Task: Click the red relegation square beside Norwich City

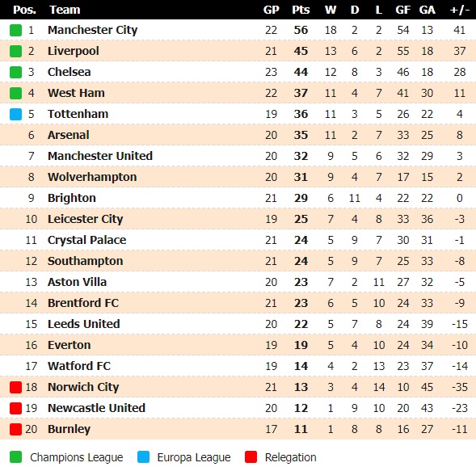Action: (15, 387)
